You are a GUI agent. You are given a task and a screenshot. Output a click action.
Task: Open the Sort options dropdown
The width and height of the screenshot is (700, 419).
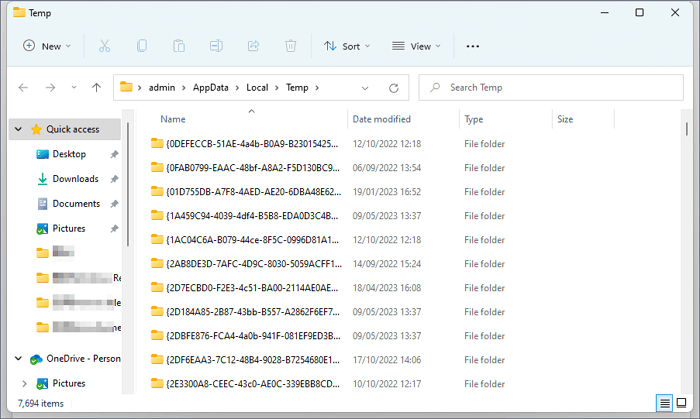[347, 46]
